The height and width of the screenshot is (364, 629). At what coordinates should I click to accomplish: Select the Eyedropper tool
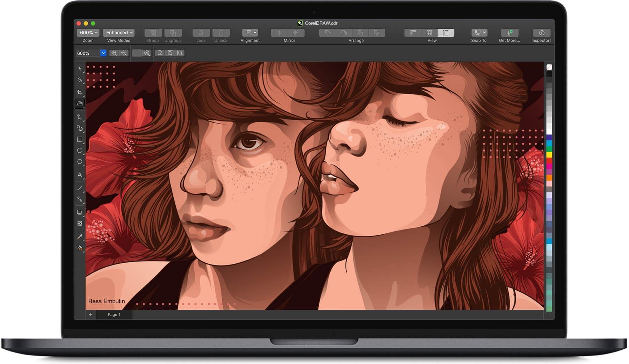[80, 236]
